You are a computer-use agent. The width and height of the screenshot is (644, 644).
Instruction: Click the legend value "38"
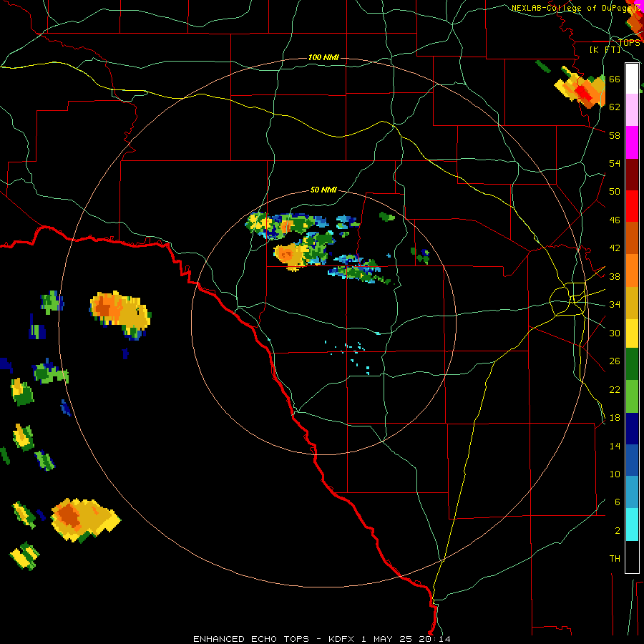click(615, 276)
